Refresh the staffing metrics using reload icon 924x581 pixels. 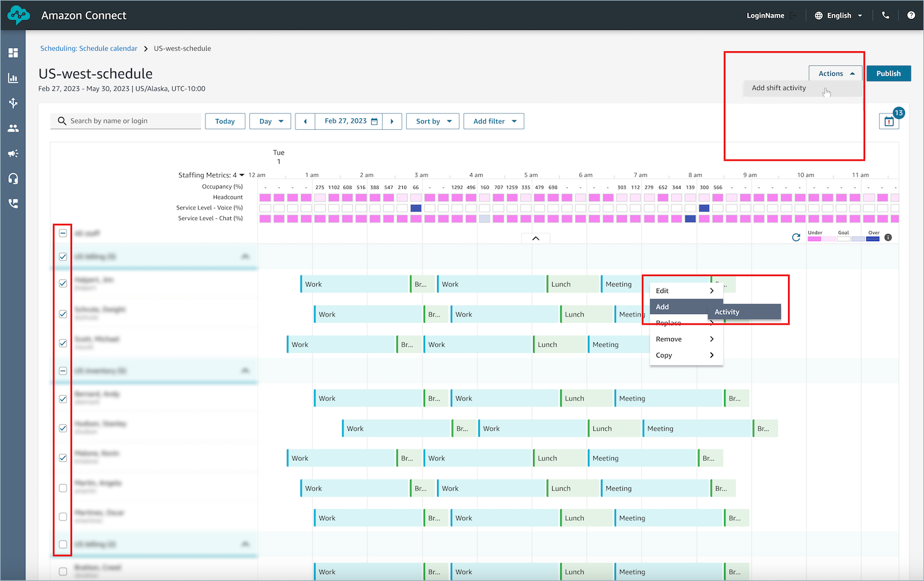tap(796, 237)
